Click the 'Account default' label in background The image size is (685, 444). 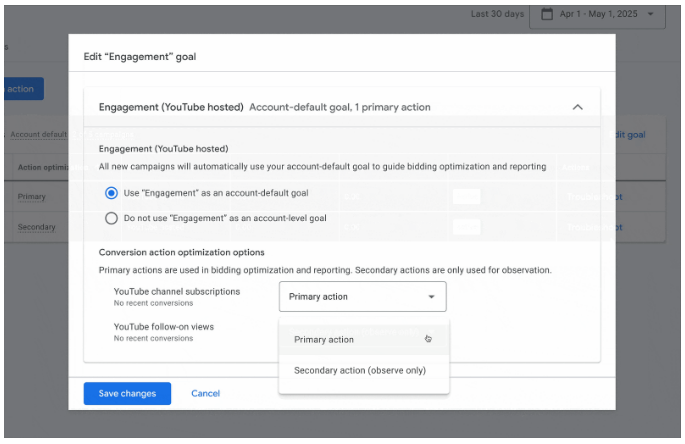(x=38, y=134)
